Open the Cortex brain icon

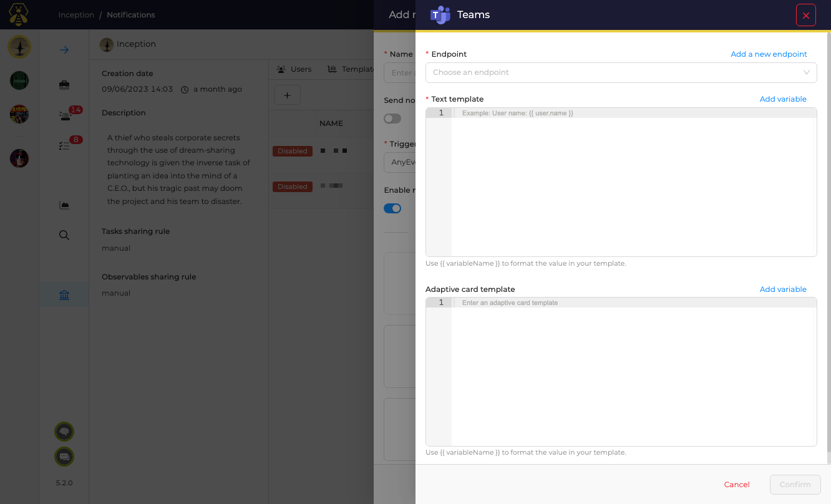pos(64,431)
